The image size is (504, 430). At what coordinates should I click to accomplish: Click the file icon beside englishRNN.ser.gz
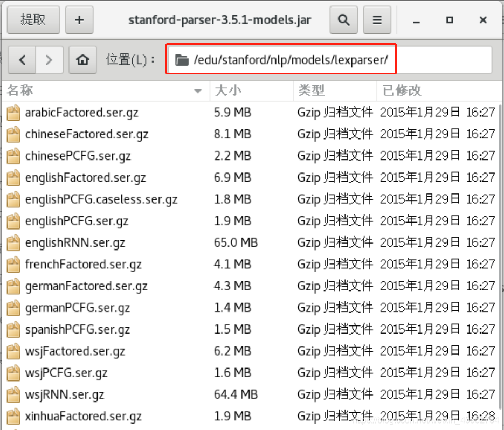coord(13,242)
